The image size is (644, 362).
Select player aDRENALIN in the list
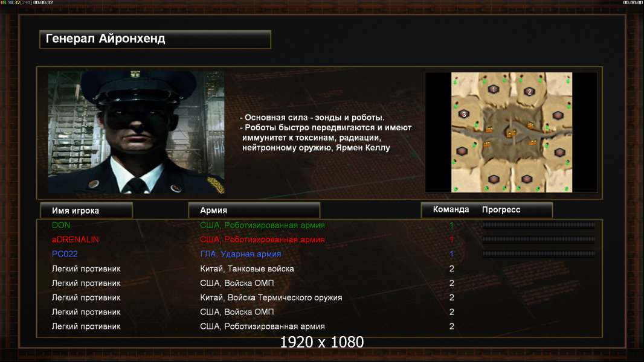tap(75, 240)
